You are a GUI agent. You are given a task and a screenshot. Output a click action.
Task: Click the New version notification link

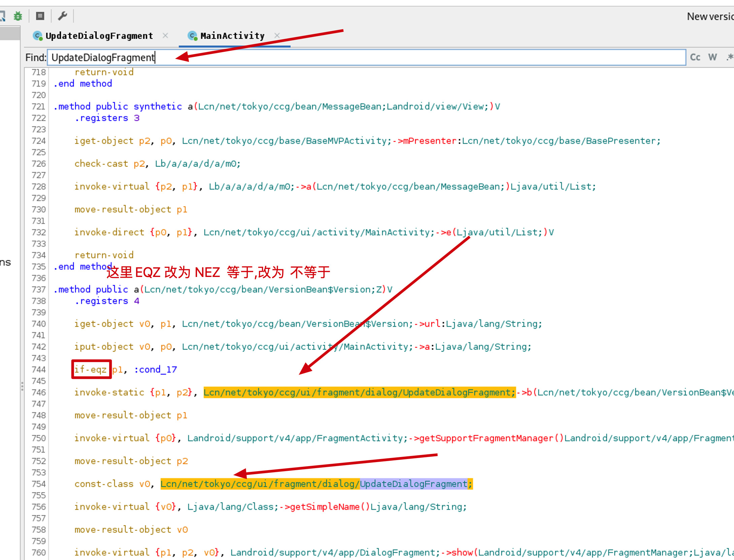[x=710, y=16]
